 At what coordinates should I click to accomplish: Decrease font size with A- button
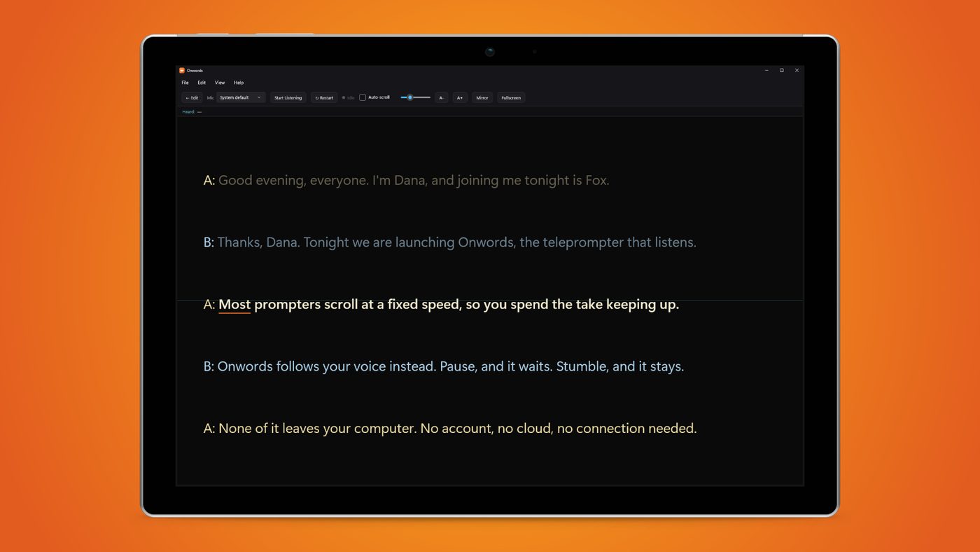tap(441, 97)
